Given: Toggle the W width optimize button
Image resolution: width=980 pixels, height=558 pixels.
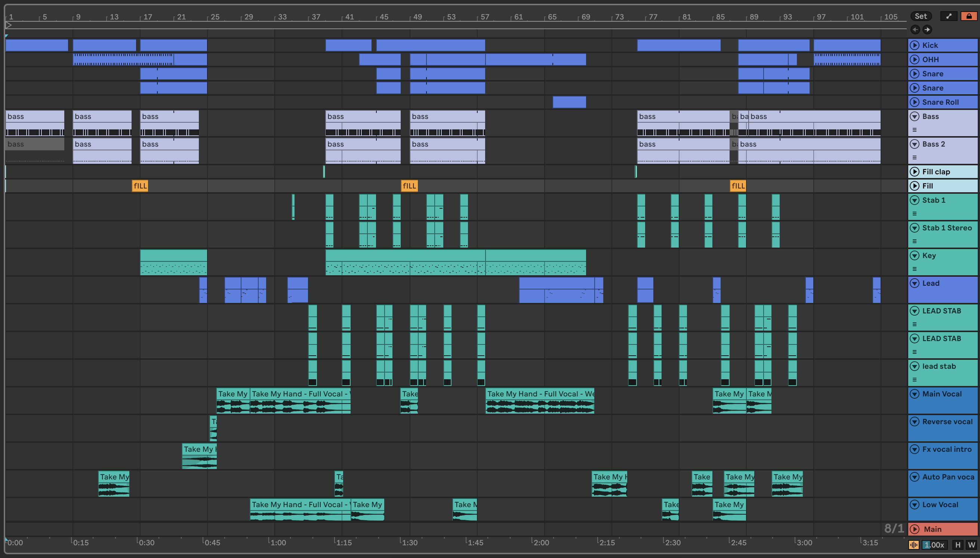Looking at the screenshot, I should pyautogui.click(x=971, y=545).
